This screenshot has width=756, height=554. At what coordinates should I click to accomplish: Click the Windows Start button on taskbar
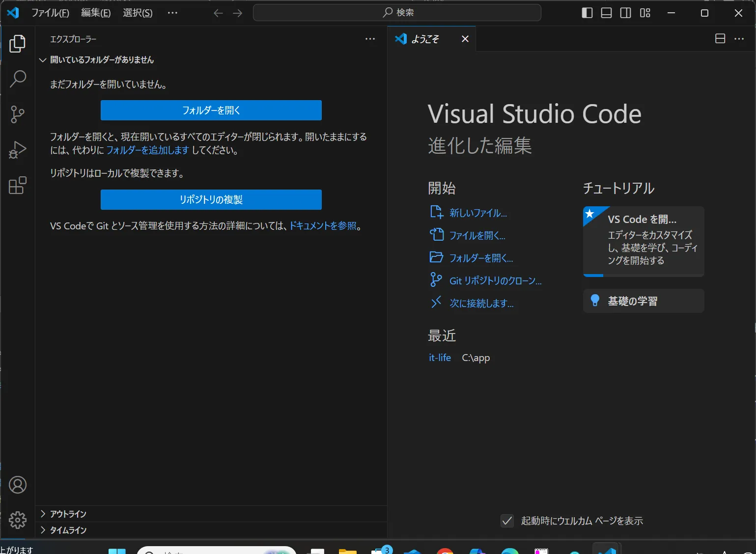pyautogui.click(x=117, y=551)
